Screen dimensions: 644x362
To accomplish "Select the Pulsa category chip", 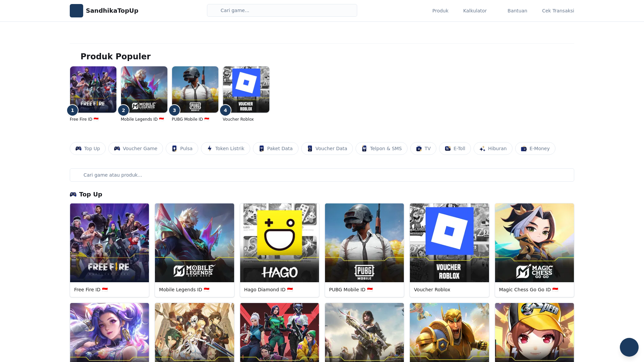I will [x=182, y=148].
